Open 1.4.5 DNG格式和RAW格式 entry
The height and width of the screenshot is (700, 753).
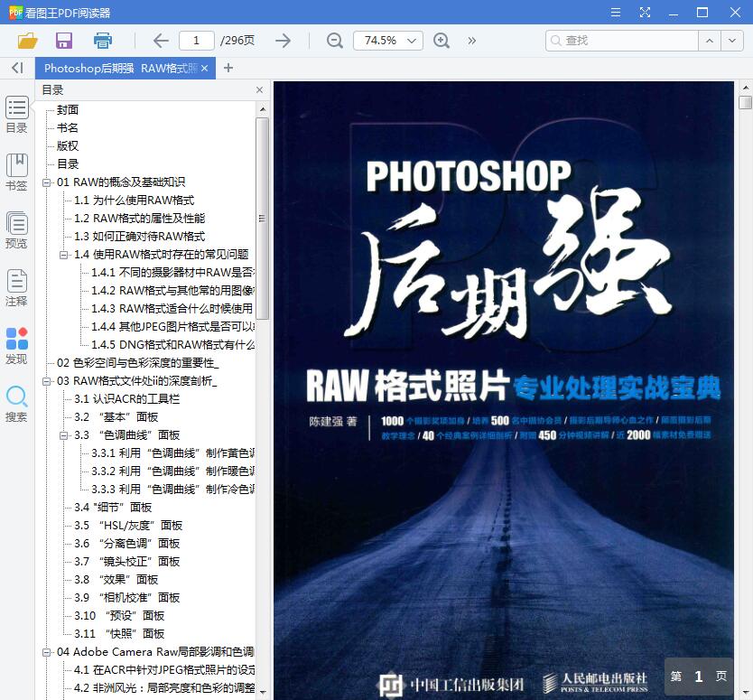pyautogui.click(x=172, y=345)
